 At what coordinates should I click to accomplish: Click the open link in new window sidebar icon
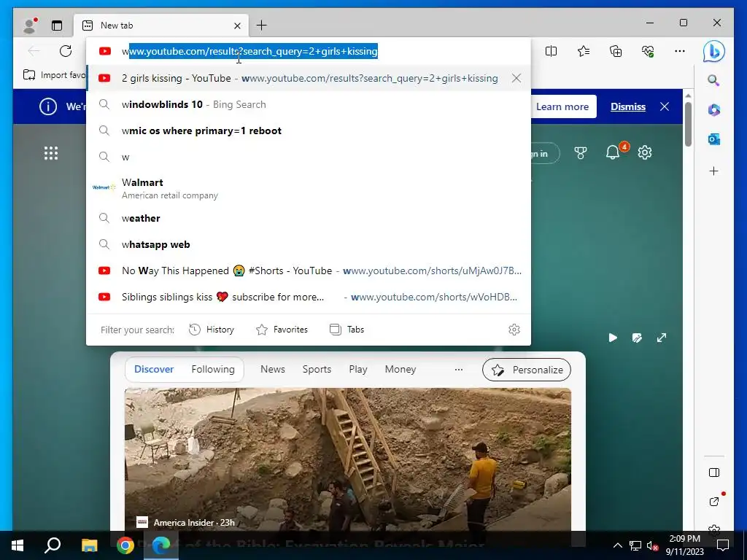coord(713,501)
